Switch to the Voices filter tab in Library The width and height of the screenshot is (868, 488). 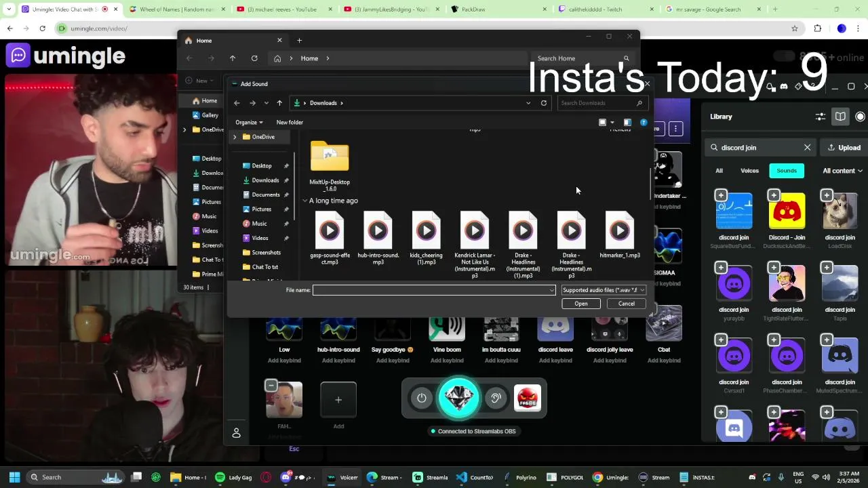coord(749,171)
